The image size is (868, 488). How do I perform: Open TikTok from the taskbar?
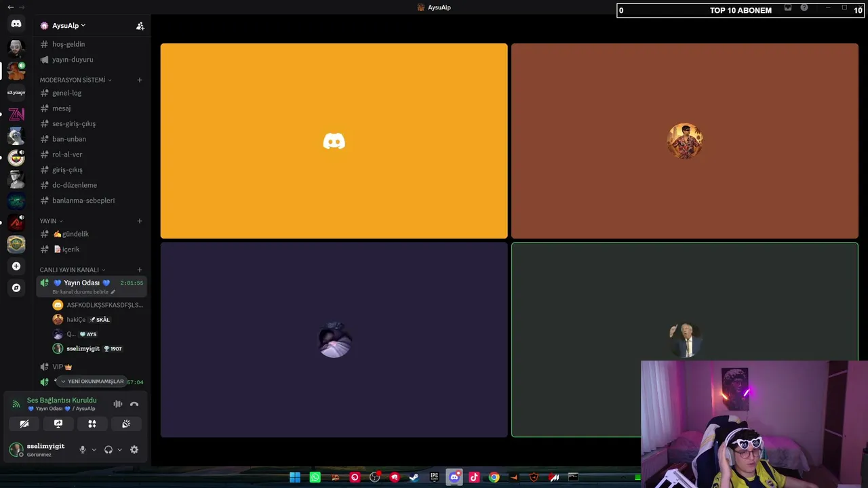(474, 477)
